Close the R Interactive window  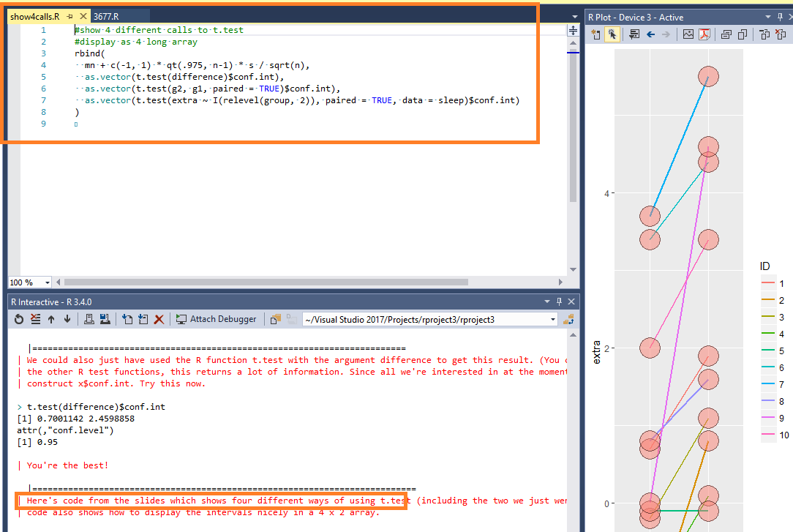(x=571, y=301)
